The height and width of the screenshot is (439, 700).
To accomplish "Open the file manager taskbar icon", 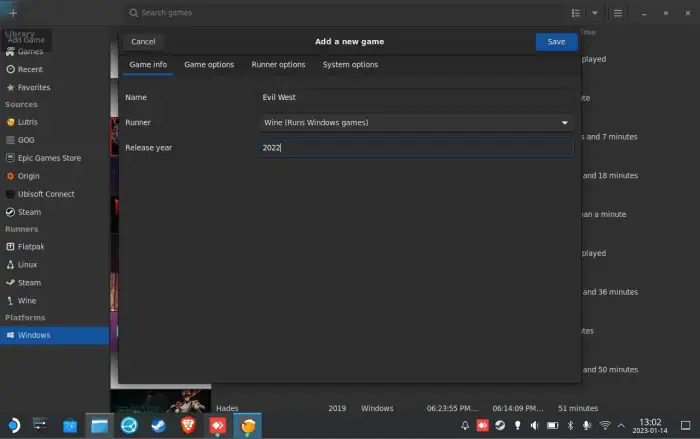I will 100,426.
